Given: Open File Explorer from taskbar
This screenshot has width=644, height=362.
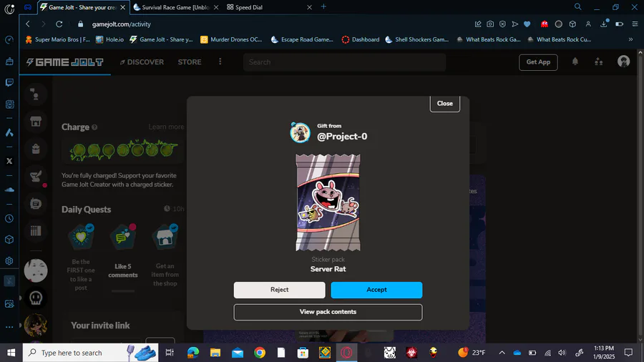Looking at the screenshot, I should pos(215,353).
